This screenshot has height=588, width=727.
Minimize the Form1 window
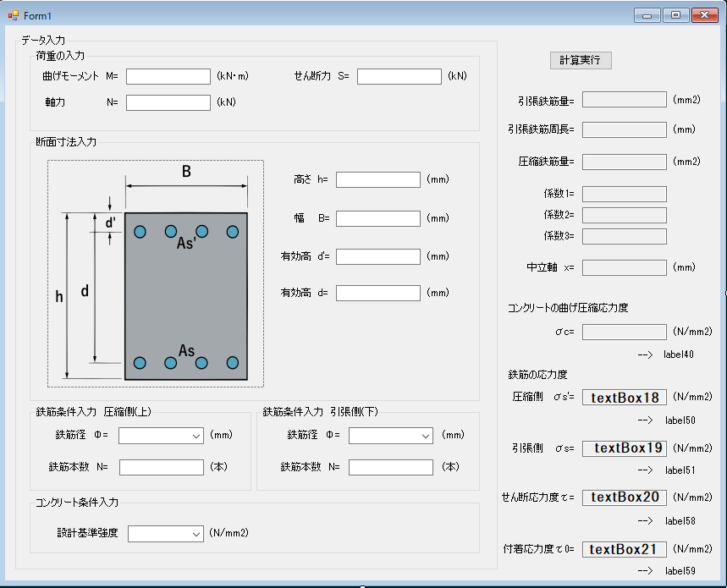click(x=647, y=15)
